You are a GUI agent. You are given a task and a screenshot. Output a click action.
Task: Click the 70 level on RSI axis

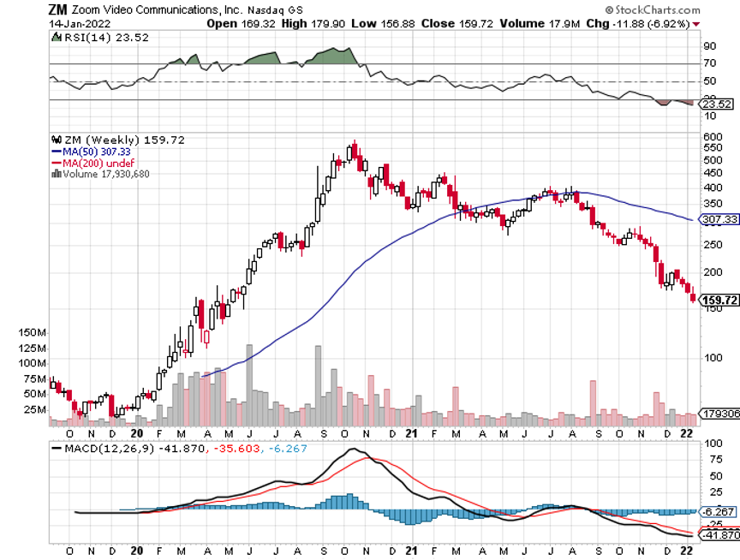(x=710, y=63)
